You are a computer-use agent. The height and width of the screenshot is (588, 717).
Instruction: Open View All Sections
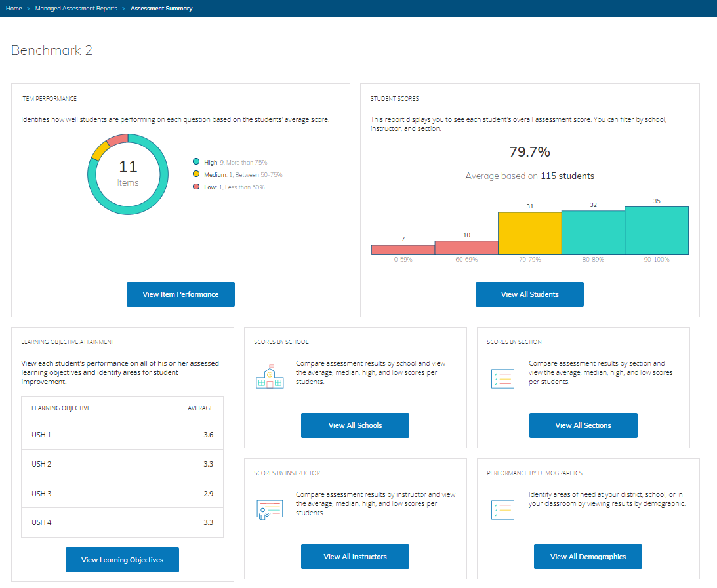pyautogui.click(x=583, y=425)
